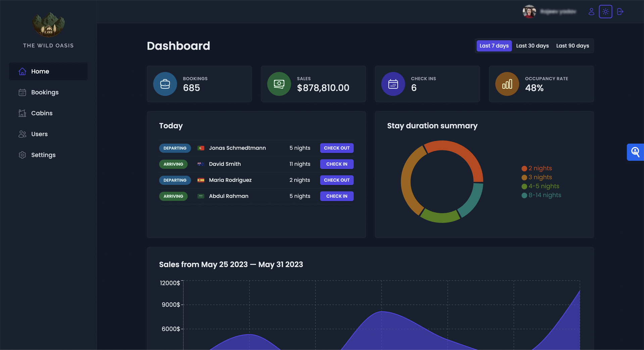
Task: Click the Stay duration summary heading
Action: point(432,126)
